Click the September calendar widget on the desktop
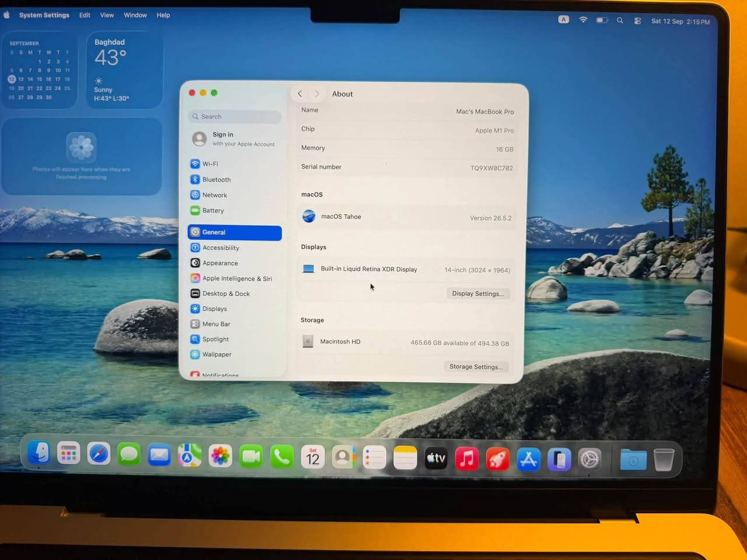 click(x=40, y=70)
